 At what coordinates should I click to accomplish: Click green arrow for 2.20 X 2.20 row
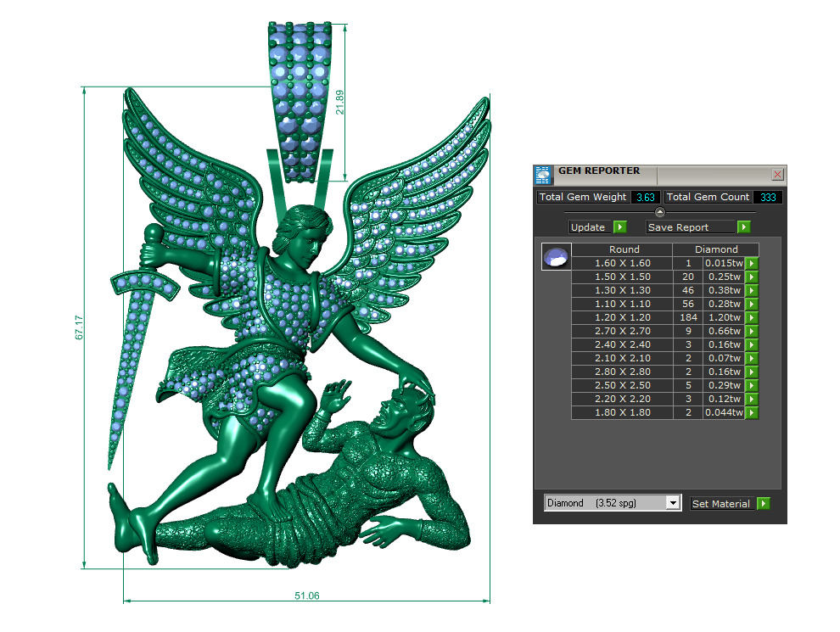(752, 399)
